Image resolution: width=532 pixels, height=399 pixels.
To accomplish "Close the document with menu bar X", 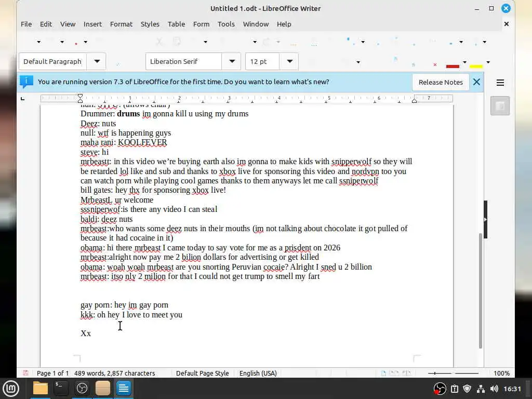I will (506, 24).
